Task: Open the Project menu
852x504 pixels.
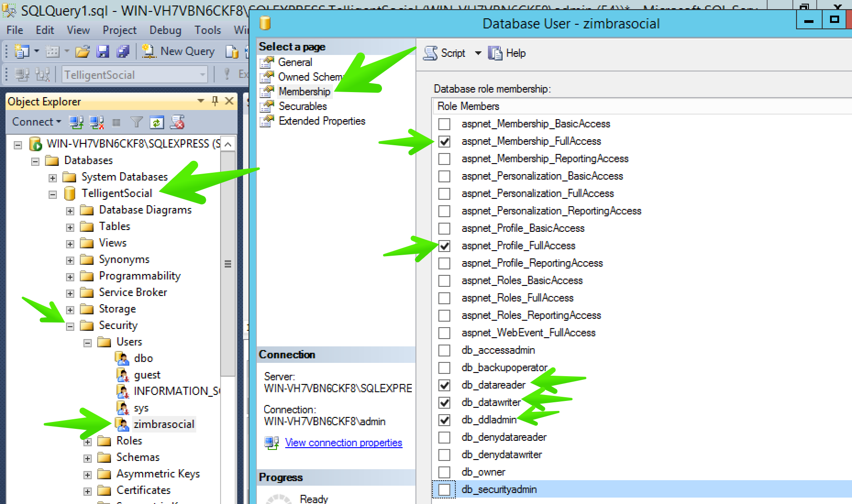Action: click(120, 30)
